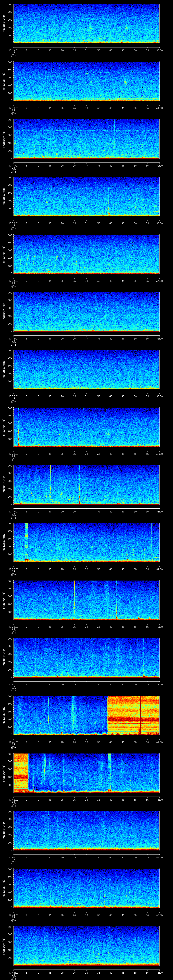Select the spectrogram panel starting at 17:37:00
This screenshot has width=173, height=980.
[x=87, y=485]
